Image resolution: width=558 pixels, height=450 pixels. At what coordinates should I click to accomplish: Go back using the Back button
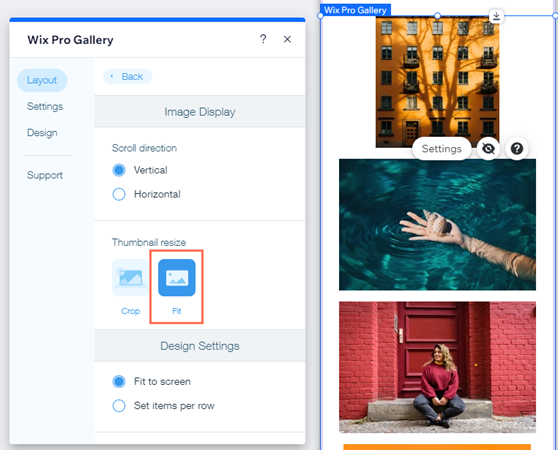point(127,76)
